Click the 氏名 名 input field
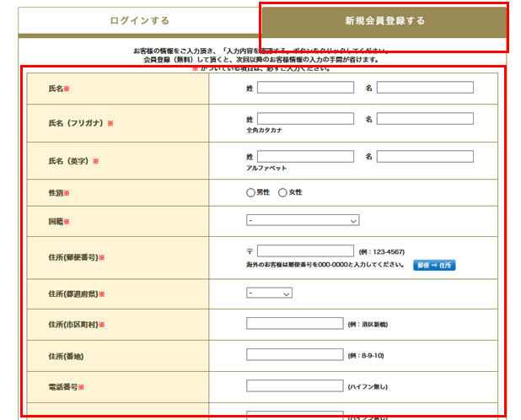Screen dimensions: 521x420 pyautogui.click(x=425, y=88)
